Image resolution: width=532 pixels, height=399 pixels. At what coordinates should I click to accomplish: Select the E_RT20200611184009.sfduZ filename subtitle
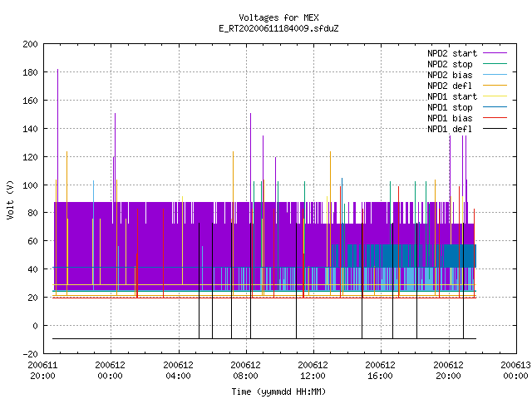coord(278,28)
